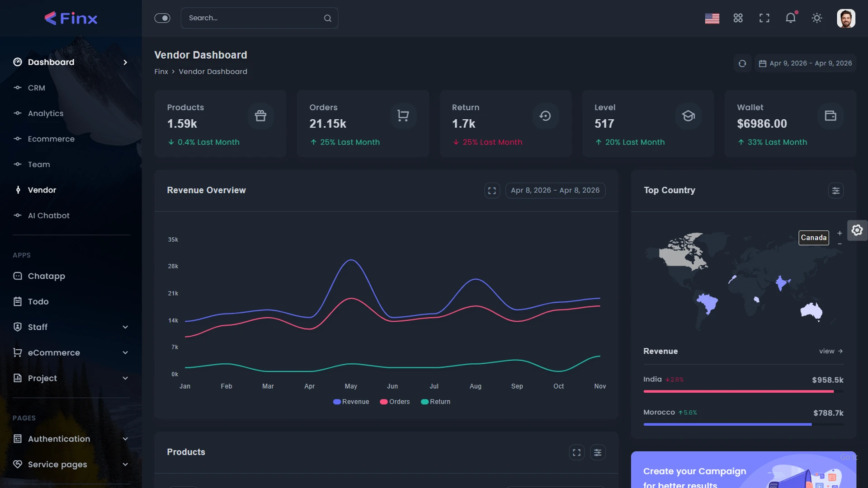This screenshot has height=488, width=868.
Task: Open Revenue Overview Apr 8, 2026 date picker
Action: 555,191
